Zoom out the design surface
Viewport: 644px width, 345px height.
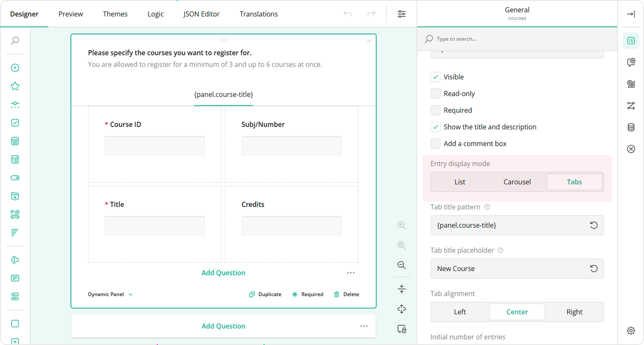(401, 265)
